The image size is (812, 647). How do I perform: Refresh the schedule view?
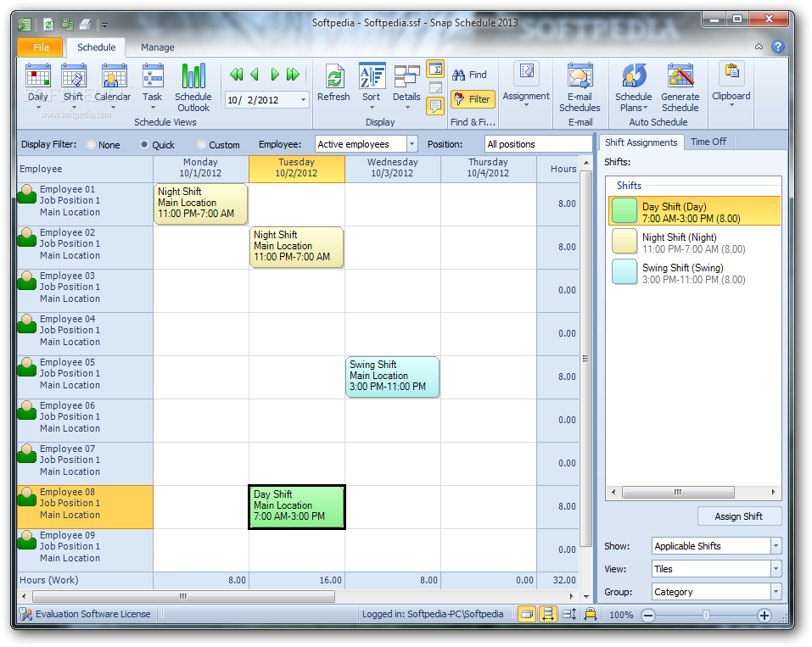click(333, 81)
